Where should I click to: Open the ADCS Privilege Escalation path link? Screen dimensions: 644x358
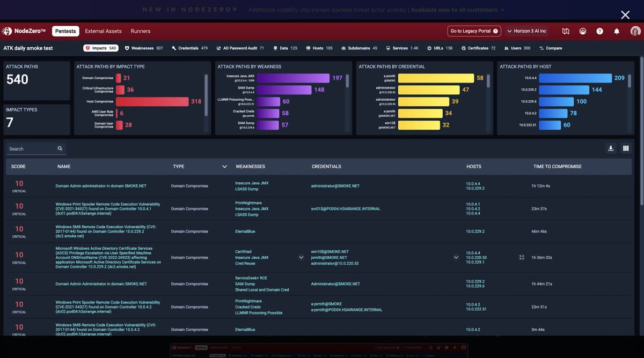tap(108, 257)
